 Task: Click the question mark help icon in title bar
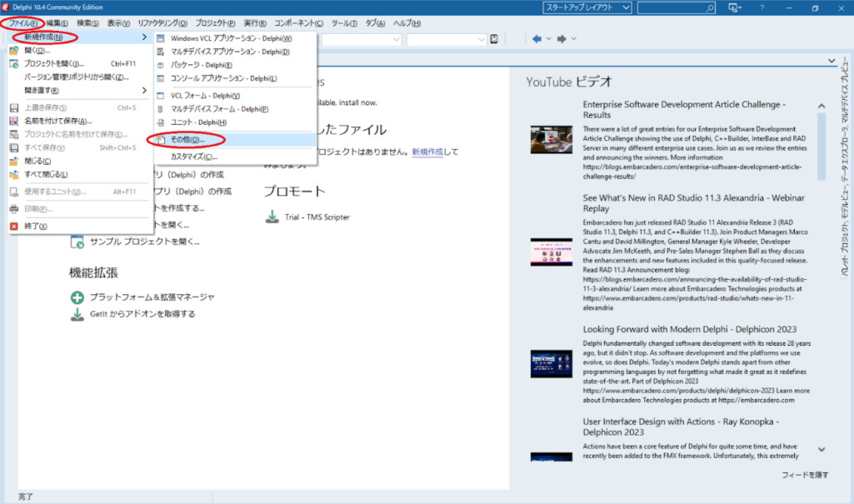coord(762,7)
